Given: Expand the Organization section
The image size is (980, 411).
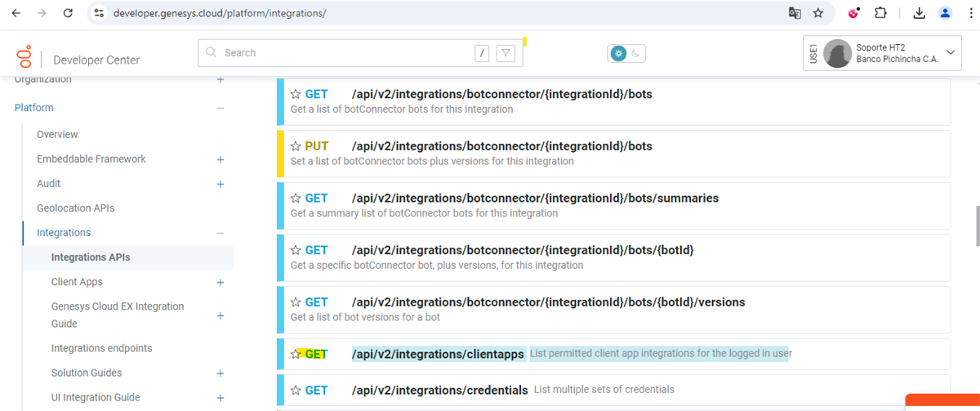Looking at the screenshot, I should coord(220,80).
